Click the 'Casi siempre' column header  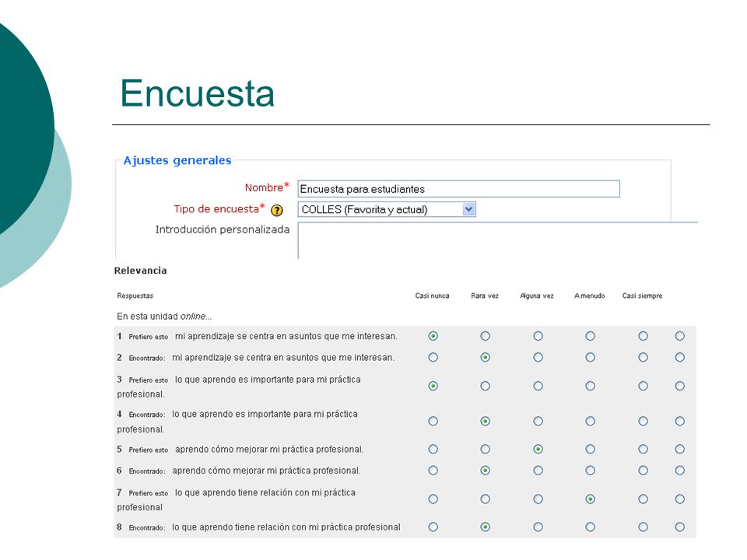[642, 296]
